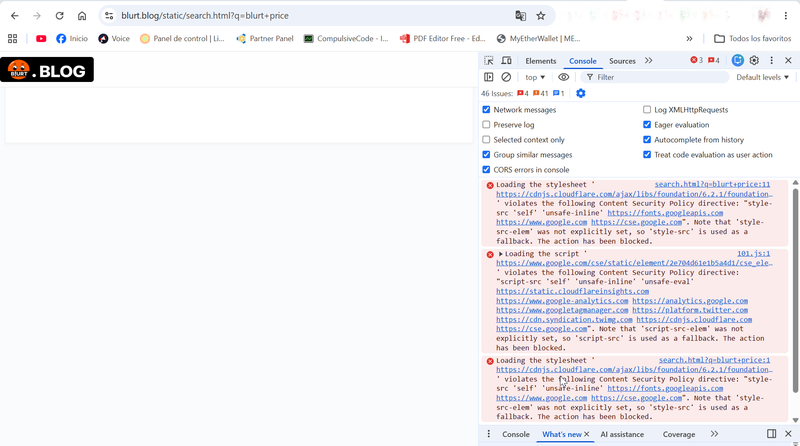Open DevTools settings gear
Viewport: 800px width, 446px height.
[x=754, y=60]
